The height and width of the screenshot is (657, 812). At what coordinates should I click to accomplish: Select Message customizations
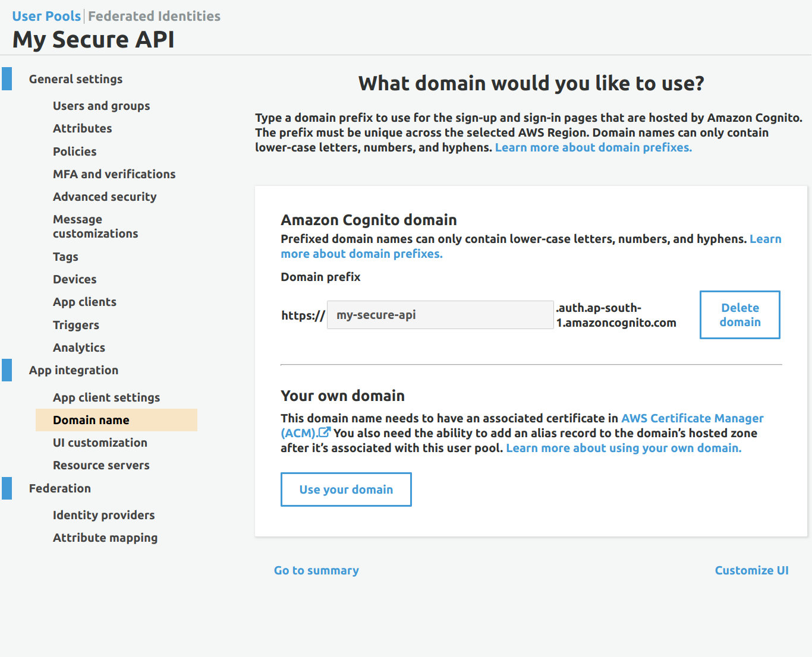coord(95,226)
